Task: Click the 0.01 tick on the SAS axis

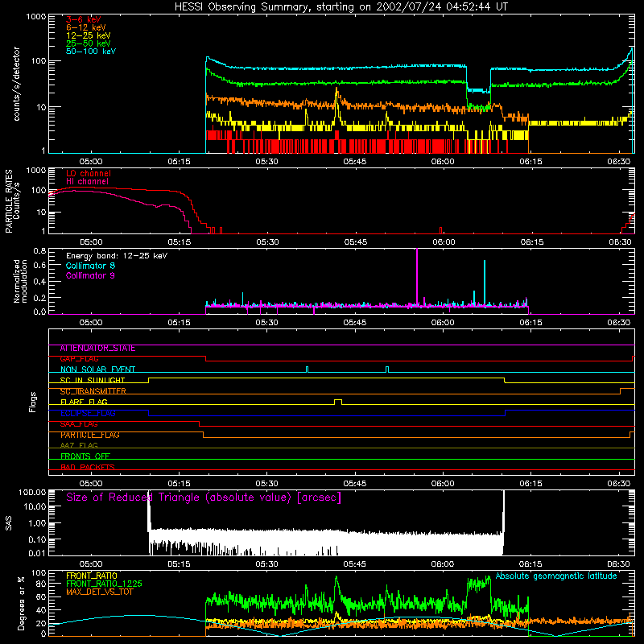Action: [37, 553]
